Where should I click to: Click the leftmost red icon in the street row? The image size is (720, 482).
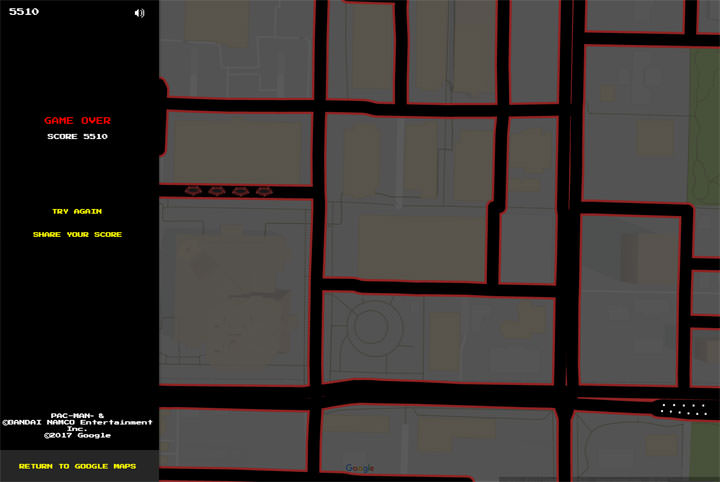coord(194,191)
